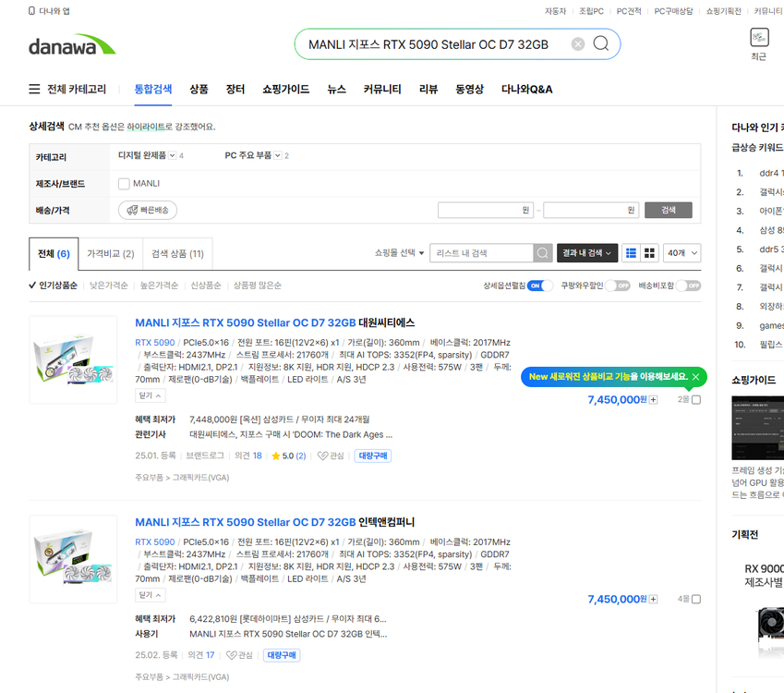
Task: Click the 리스트 내 검색 input field
Action: 480,252
